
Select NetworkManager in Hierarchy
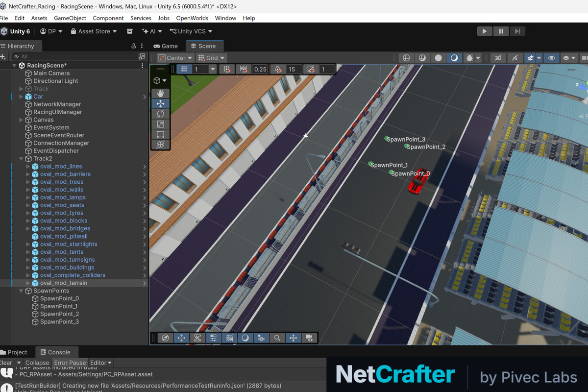(57, 104)
